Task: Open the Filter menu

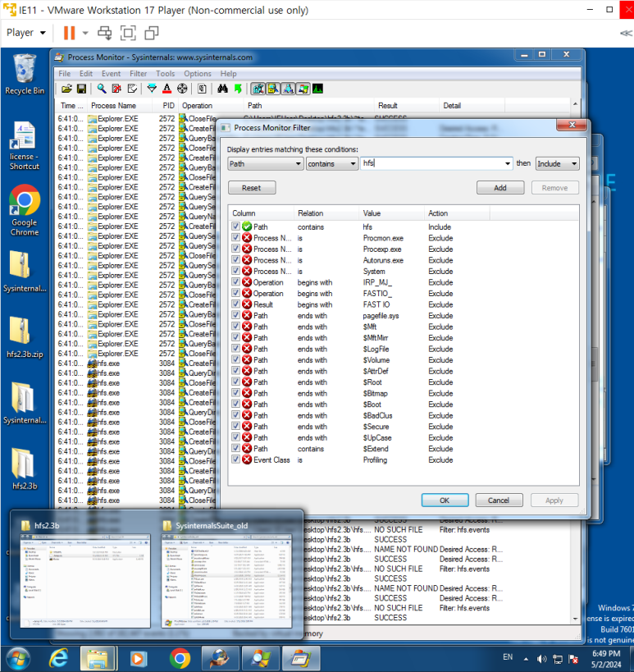Action: click(x=138, y=74)
